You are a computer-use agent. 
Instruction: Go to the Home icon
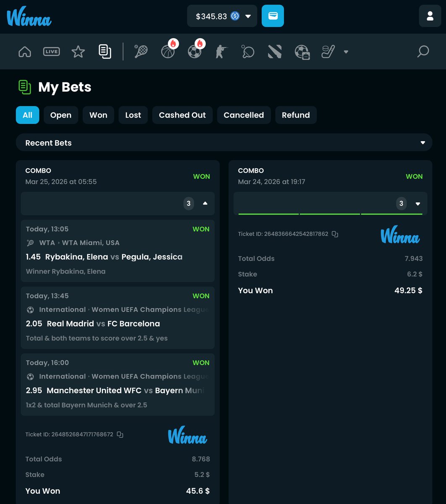25,52
